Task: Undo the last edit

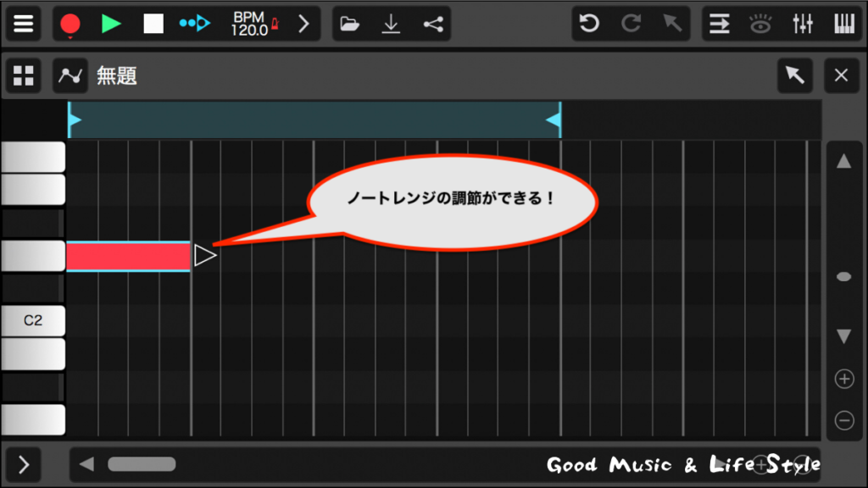Action: coord(589,24)
